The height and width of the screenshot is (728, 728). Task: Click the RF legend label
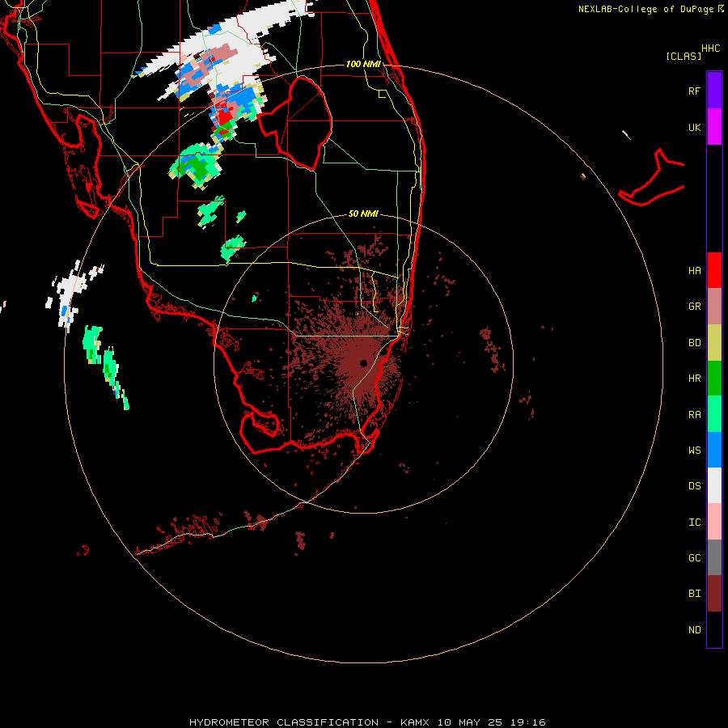[694, 91]
